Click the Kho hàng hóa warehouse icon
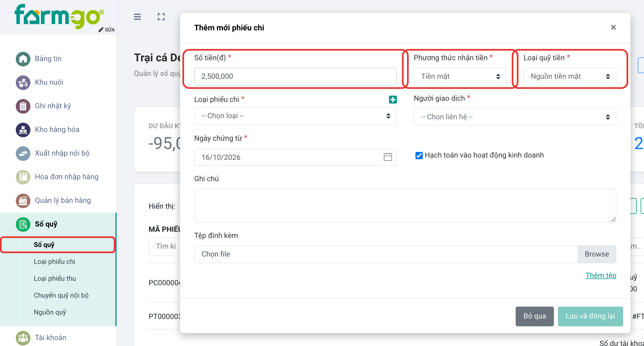This screenshot has width=644, height=346. coord(23,130)
